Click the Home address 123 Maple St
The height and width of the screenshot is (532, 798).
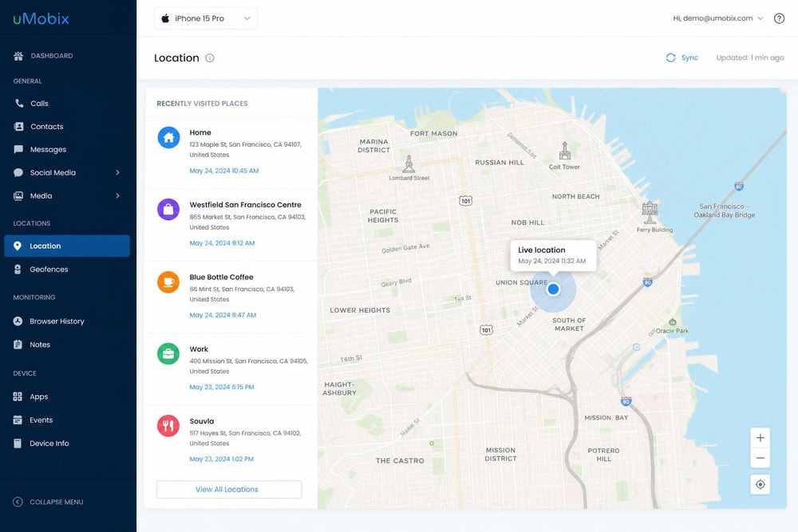click(x=245, y=149)
